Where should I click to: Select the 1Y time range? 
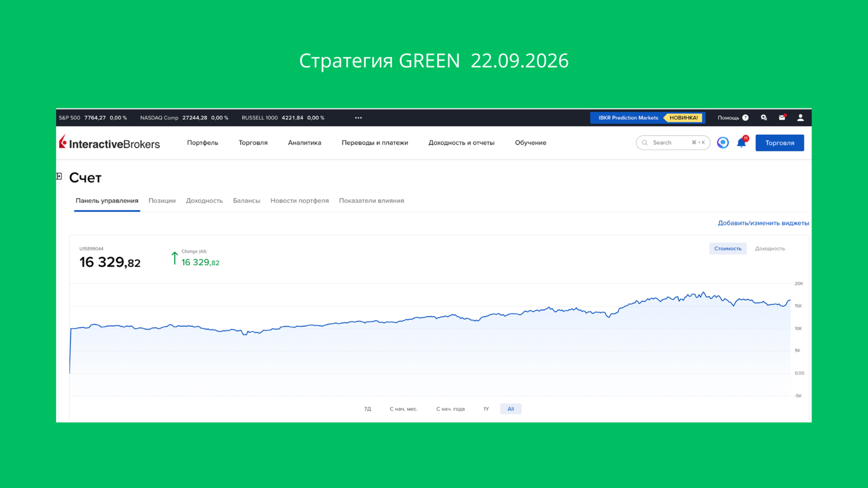[x=486, y=409]
